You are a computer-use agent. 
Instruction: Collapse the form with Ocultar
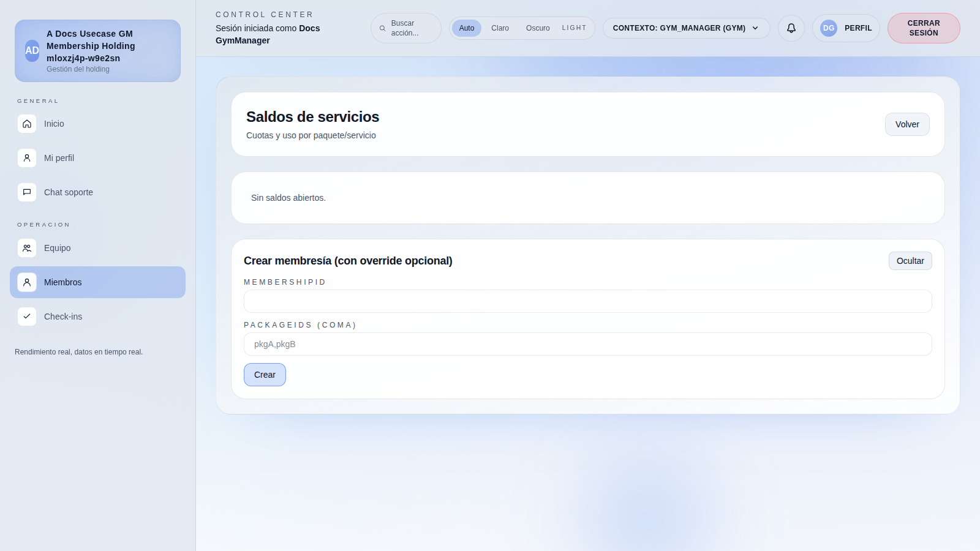coord(910,261)
